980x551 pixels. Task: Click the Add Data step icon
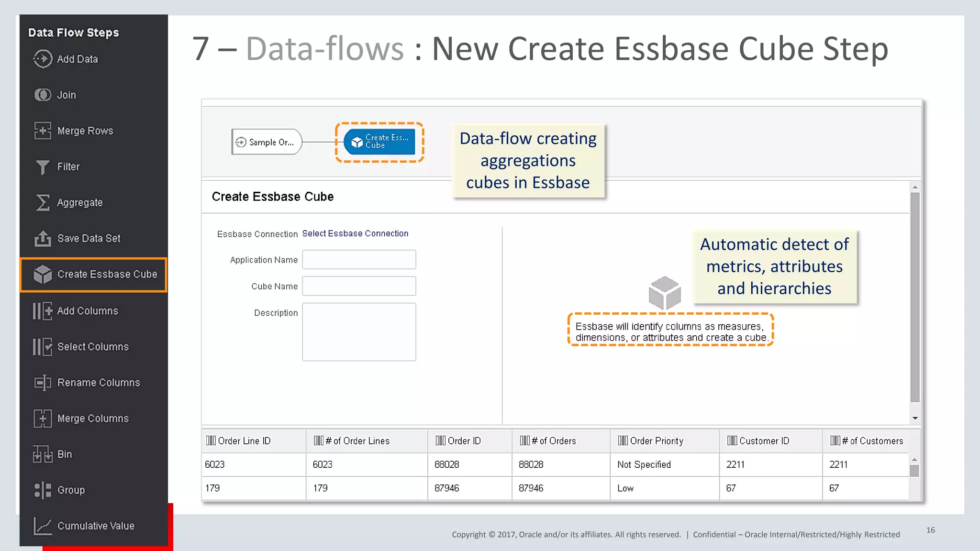pyautogui.click(x=43, y=59)
